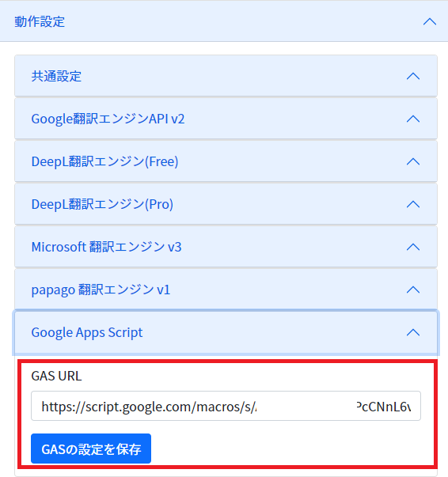Collapse the 動作設定 section chevron
The width and height of the screenshot is (448, 477).
(430, 21)
